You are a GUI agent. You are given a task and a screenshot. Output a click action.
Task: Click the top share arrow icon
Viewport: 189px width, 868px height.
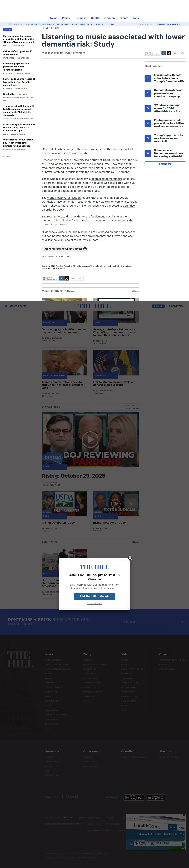tap(175, 53)
